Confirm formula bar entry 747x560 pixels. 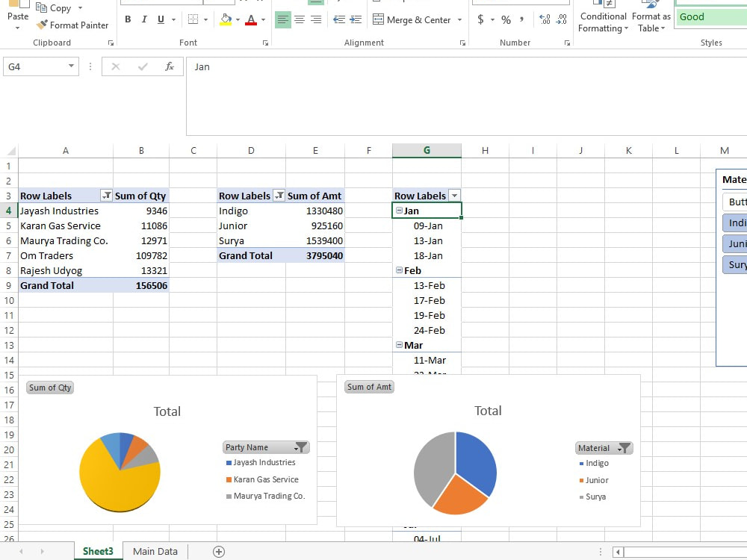click(x=143, y=66)
